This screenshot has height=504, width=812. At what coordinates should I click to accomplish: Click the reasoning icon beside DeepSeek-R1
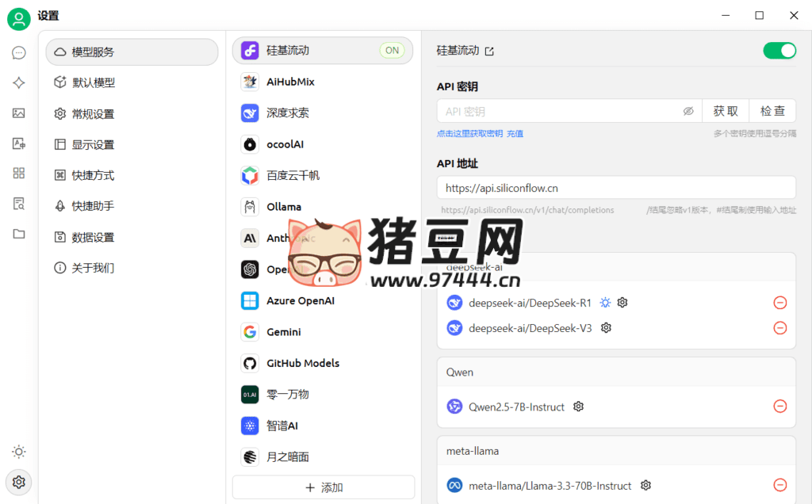pyautogui.click(x=605, y=302)
